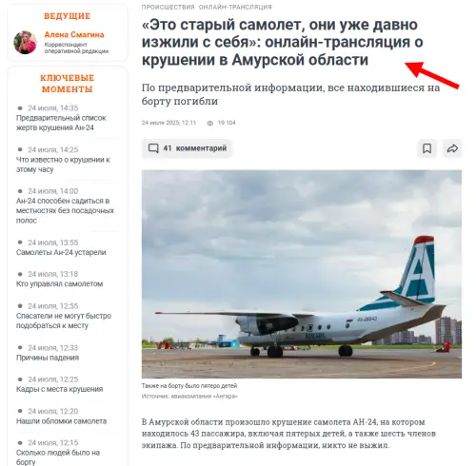
Task: Open Кадры с места крушения
Action: tap(59, 389)
